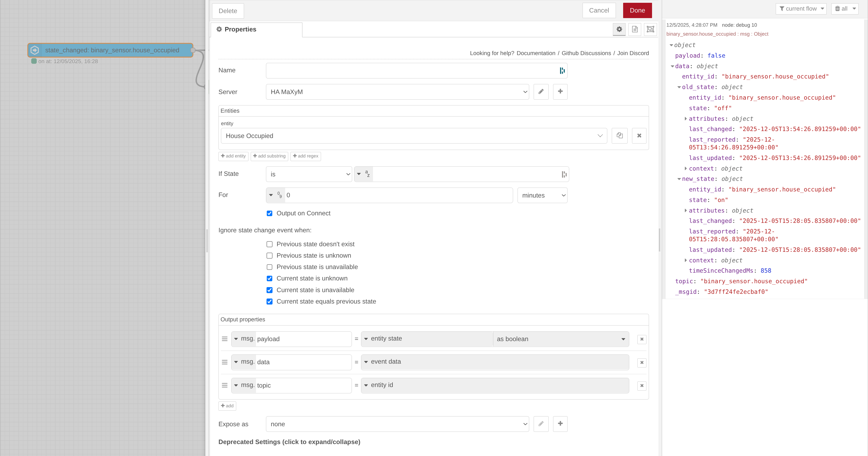Add new server with plus icon
868x456 pixels.
(x=560, y=92)
